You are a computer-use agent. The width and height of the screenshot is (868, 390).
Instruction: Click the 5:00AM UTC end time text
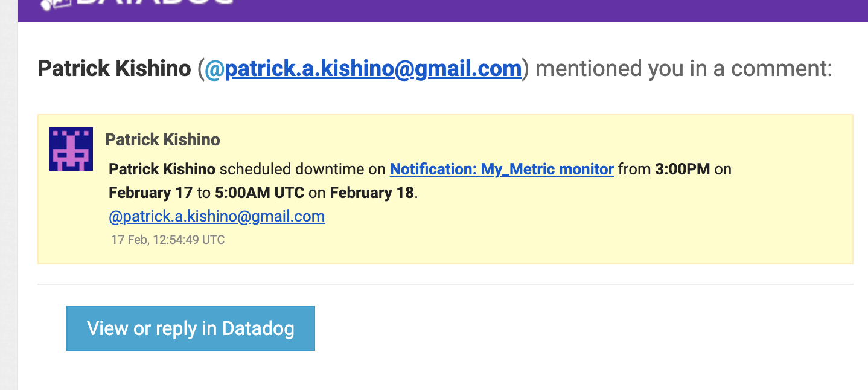coord(259,193)
